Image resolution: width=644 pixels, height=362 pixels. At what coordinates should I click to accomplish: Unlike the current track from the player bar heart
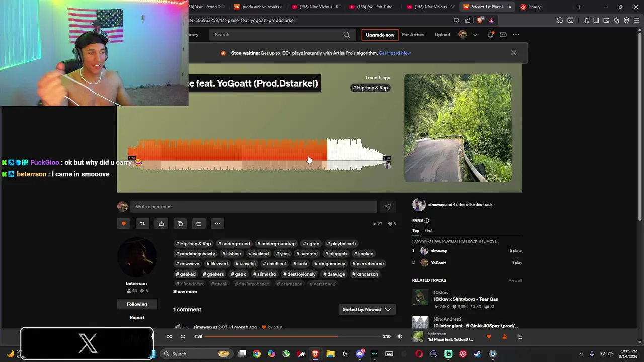coord(488,336)
